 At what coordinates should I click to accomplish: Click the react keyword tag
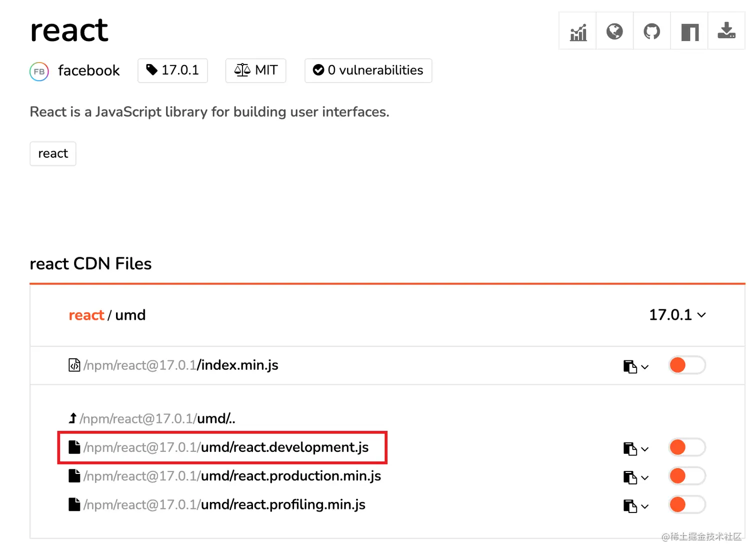[53, 154]
